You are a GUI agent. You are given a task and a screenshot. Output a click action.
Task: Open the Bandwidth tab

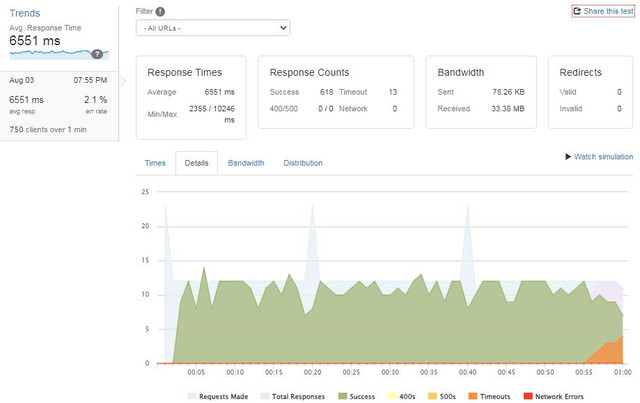[246, 163]
